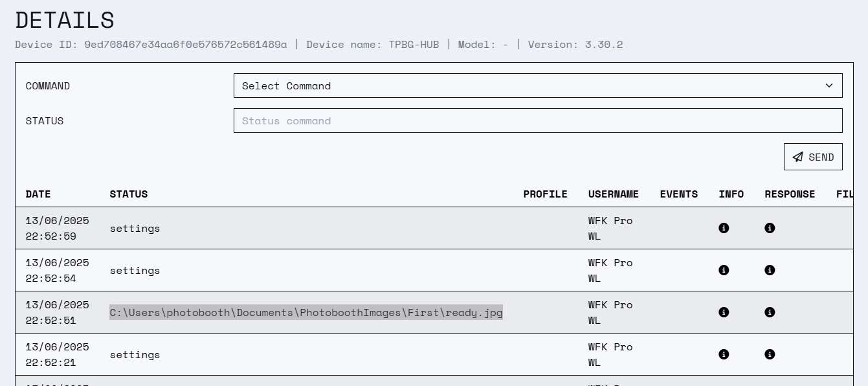
Task: Open the Select Command dropdown
Action: tap(538, 85)
